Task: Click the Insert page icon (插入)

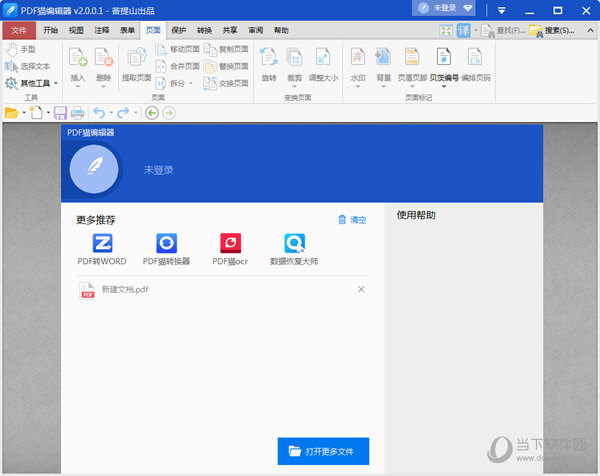Action: coord(78,57)
